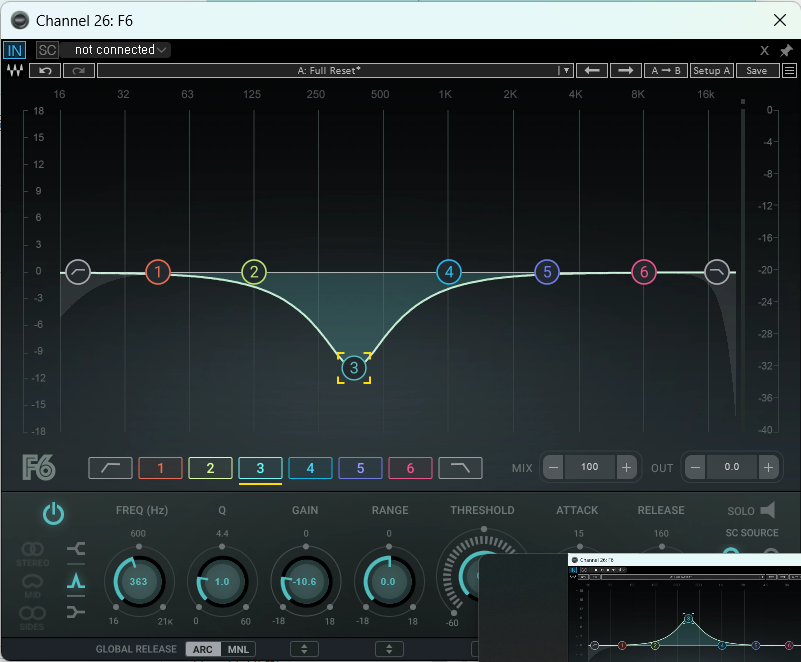Toggle the band power button
Screen dimensions: 801x662
[x=53, y=514]
